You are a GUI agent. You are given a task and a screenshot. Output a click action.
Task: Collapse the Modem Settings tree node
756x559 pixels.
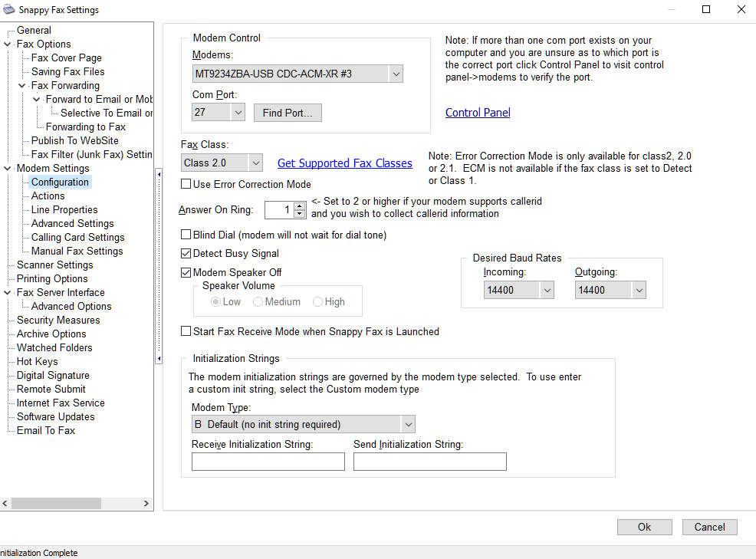(8, 169)
